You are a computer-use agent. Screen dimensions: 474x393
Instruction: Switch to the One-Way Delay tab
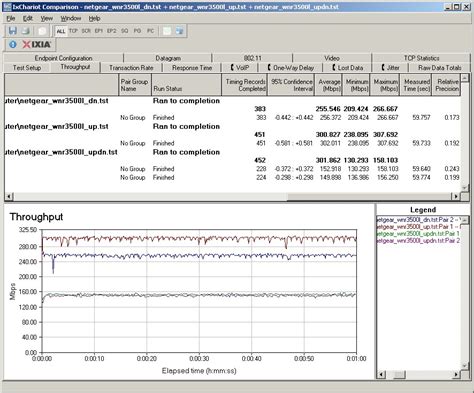(x=291, y=68)
